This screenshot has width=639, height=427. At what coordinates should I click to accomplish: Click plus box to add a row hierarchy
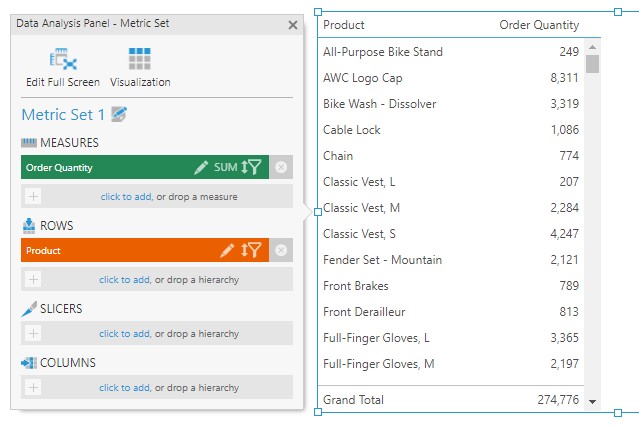coord(33,280)
